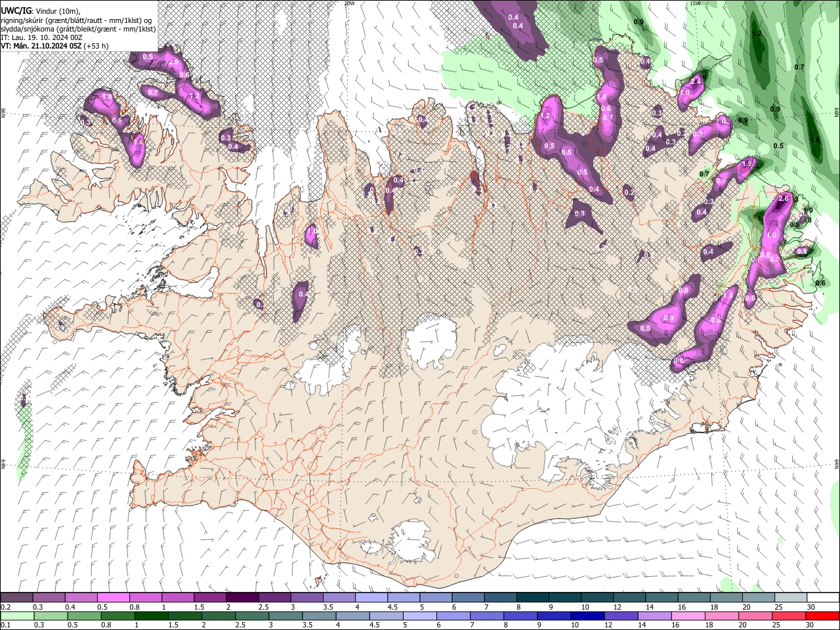Viewport: 840px width, 630px height.
Task: Pick the dark green bottom-row swatch between 1 and 1.5
Action: (x=152, y=616)
